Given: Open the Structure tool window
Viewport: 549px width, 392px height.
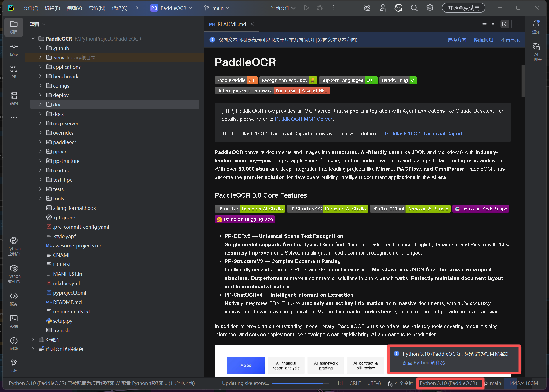Looking at the screenshot, I should click(14, 98).
